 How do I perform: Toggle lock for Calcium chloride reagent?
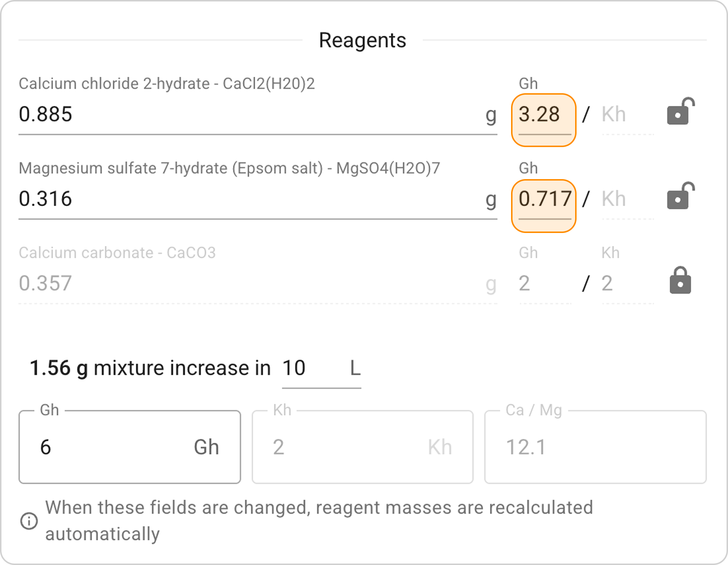[680, 112]
